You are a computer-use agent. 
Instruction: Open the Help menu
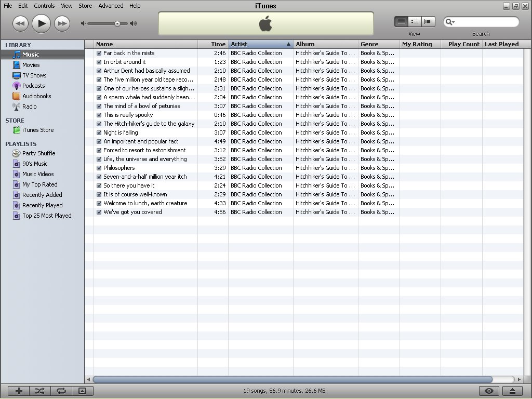(x=135, y=6)
